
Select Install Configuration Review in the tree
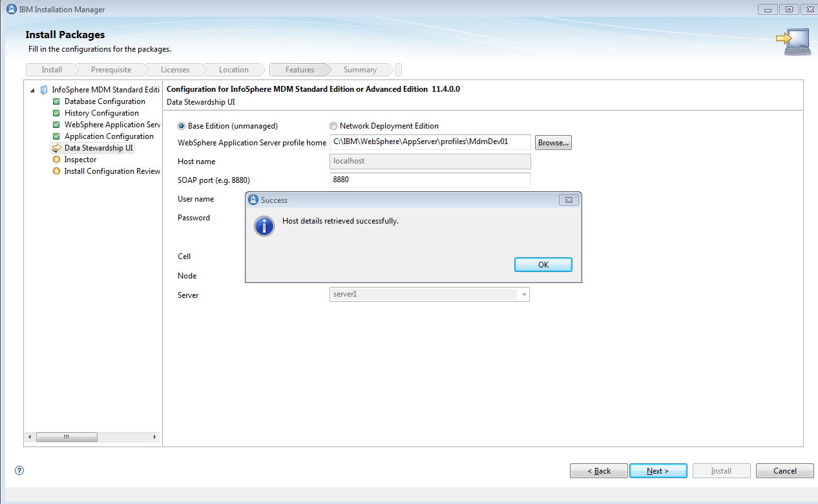coord(112,171)
